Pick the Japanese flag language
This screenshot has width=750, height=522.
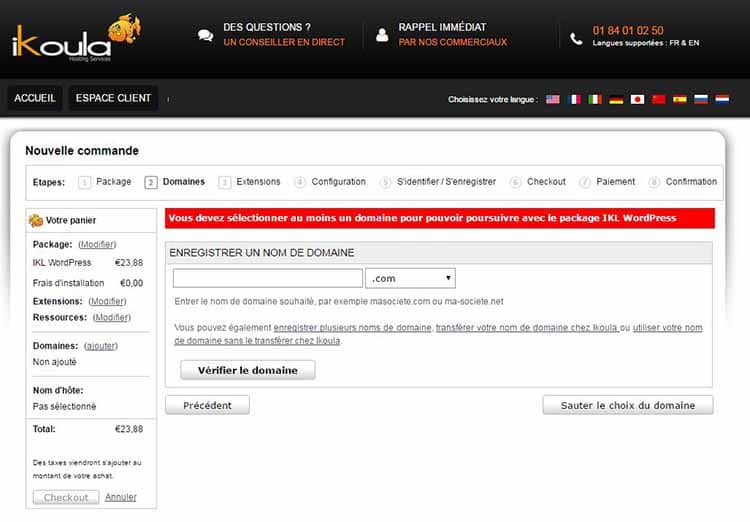click(x=637, y=100)
